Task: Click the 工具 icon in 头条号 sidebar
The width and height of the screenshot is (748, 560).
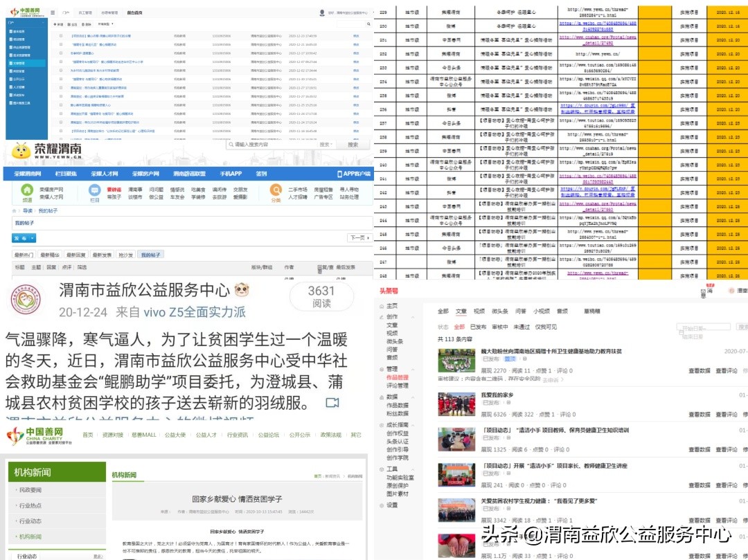Action: pyautogui.click(x=382, y=469)
